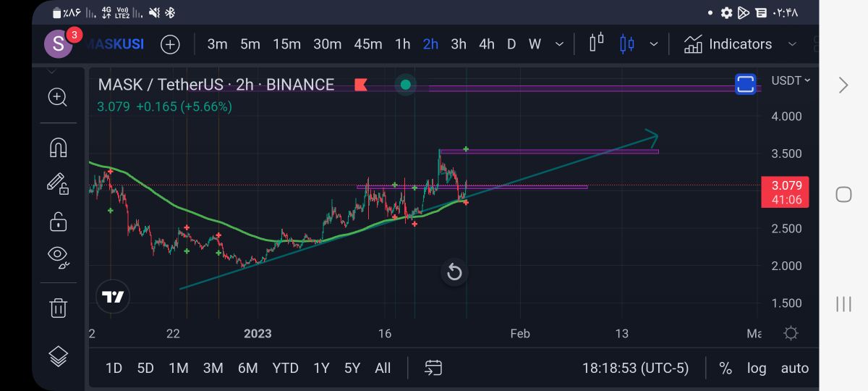Enable the magnet snap mode
Image resolution: width=868 pixels, height=391 pixels.
(57, 147)
